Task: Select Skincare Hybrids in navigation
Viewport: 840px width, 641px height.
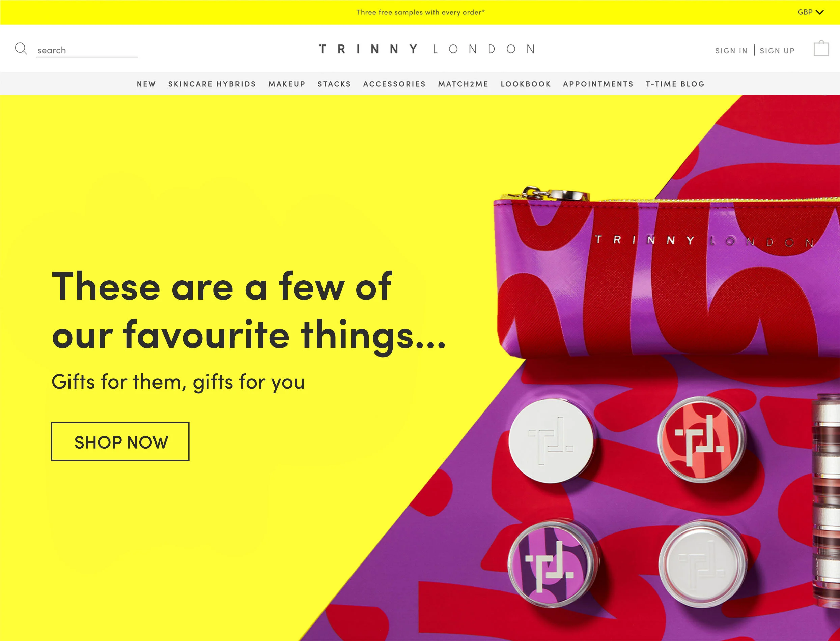Action: (212, 84)
